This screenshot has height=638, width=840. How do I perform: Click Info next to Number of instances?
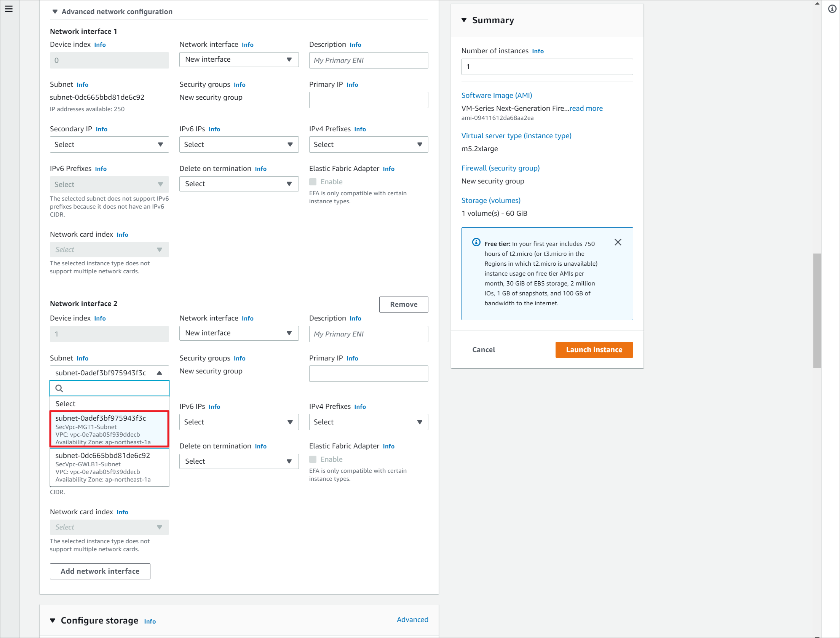click(538, 51)
